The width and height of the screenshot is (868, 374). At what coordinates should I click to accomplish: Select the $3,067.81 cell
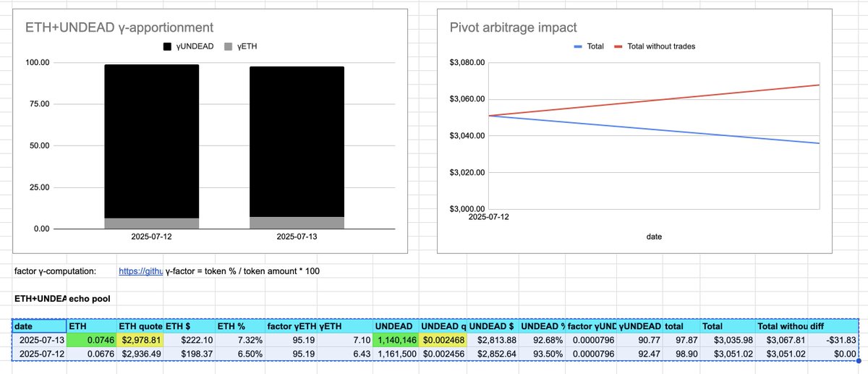coord(781,341)
